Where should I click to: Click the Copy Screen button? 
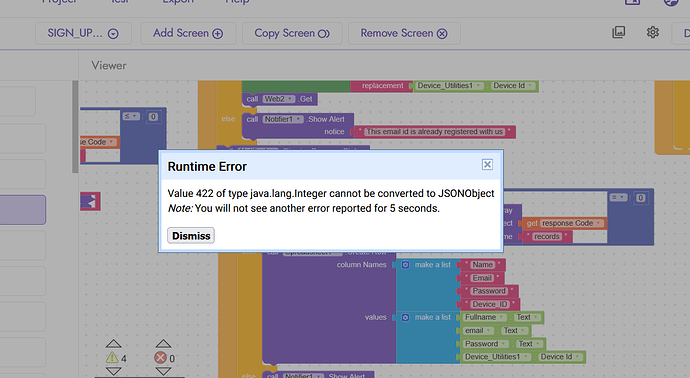coord(292,33)
